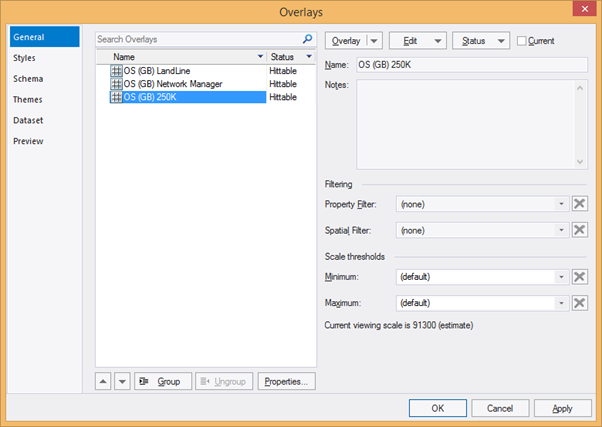Viewport: 602px width, 427px height.
Task: Clear the Spatial Filter with X button
Action: point(579,230)
